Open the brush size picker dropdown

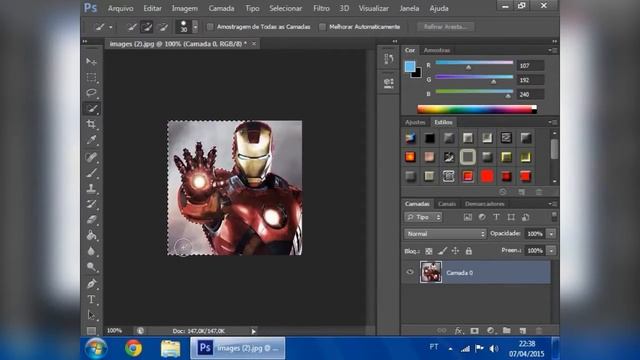click(195, 27)
